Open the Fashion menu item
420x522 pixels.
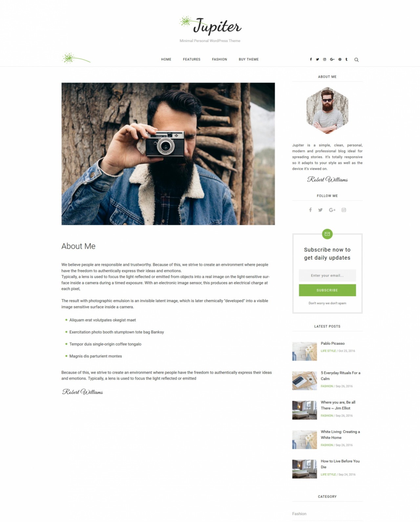[220, 59]
